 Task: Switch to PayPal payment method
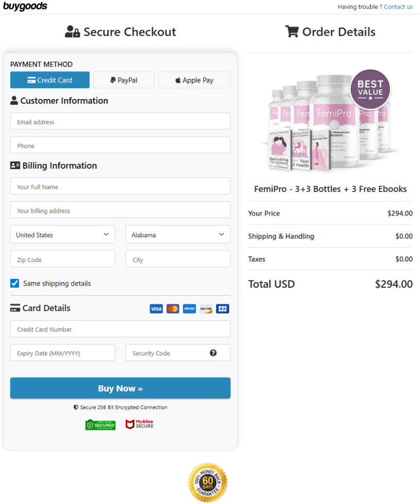[x=124, y=80]
